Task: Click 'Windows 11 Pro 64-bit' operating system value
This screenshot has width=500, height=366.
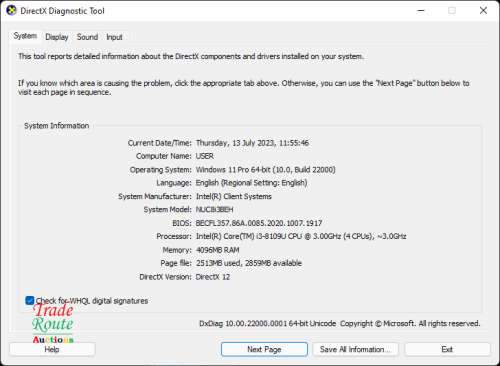Action: coord(233,170)
